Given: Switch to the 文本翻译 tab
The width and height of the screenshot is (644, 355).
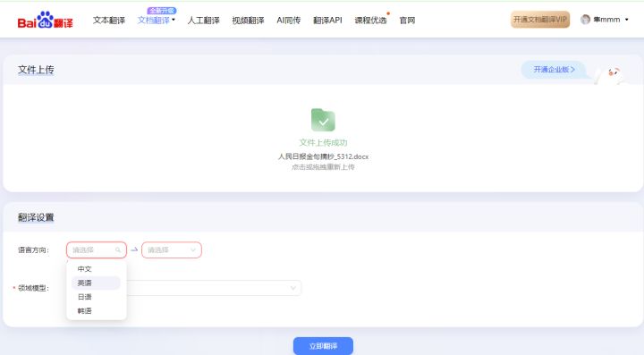Looking at the screenshot, I should pyautogui.click(x=109, y=20).
